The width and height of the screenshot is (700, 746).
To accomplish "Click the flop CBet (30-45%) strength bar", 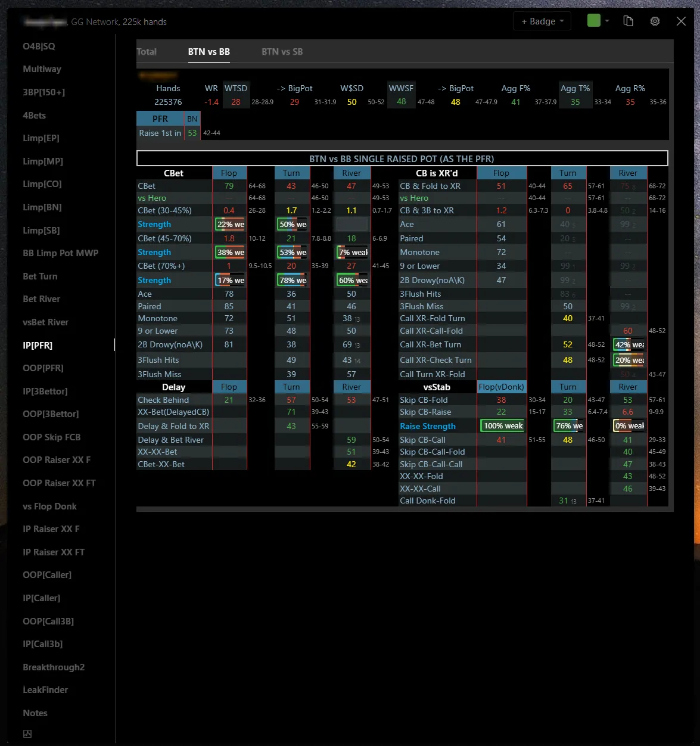I will point(230,225).
